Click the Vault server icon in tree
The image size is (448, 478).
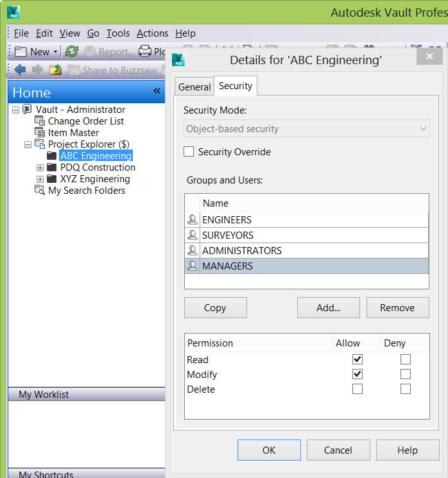tap(27, 109)
